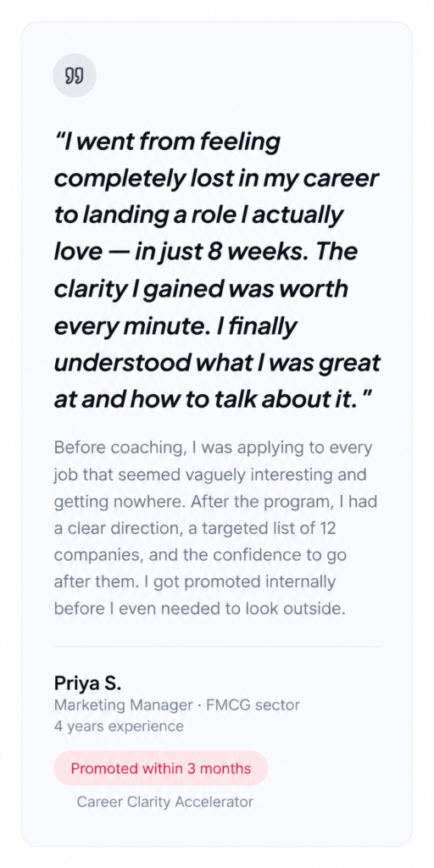Viewport: 434px width, 868px height.
Task: Click "companies, and the confidence to go" line
Action: (200, 554)
